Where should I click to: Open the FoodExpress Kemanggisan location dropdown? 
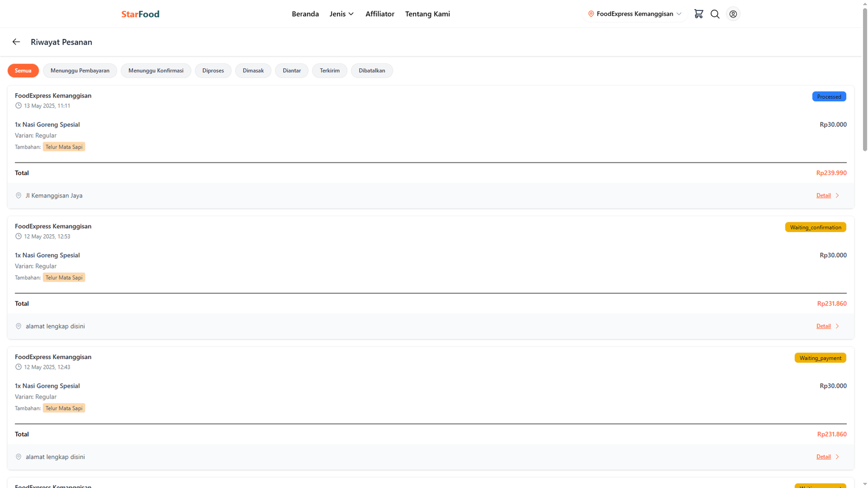click(635, 14)
